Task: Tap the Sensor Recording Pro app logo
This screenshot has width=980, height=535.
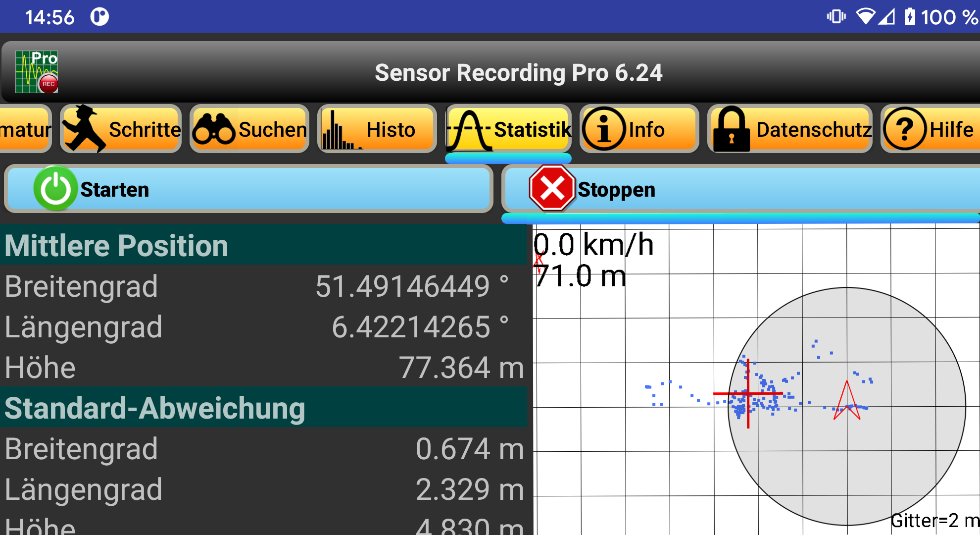Action: point(37,72)
